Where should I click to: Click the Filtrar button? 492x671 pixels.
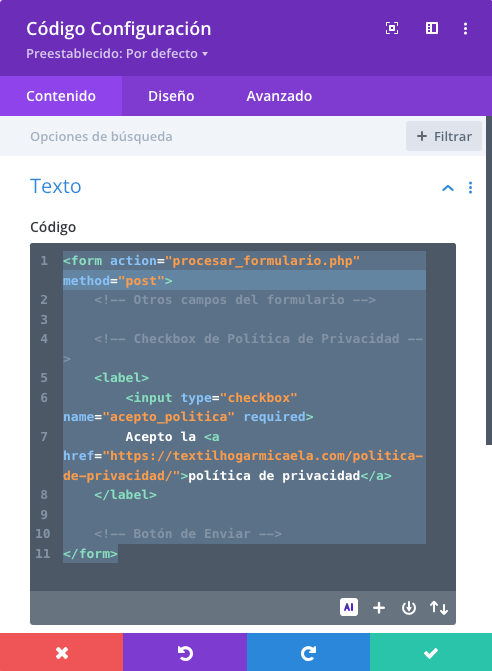[444, 136]
